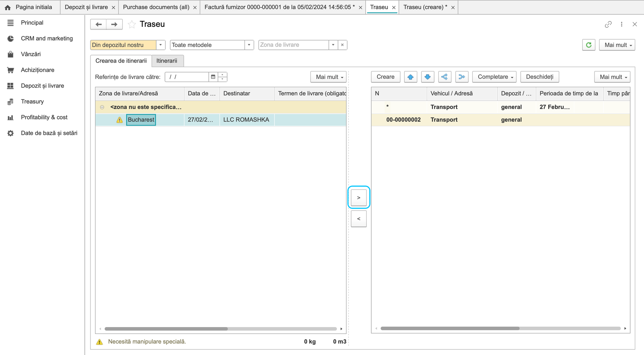Open Date de bază și setări gear icon
This screenshot has height=355, width=644.
pyautogui.click(x=11, y=133)
